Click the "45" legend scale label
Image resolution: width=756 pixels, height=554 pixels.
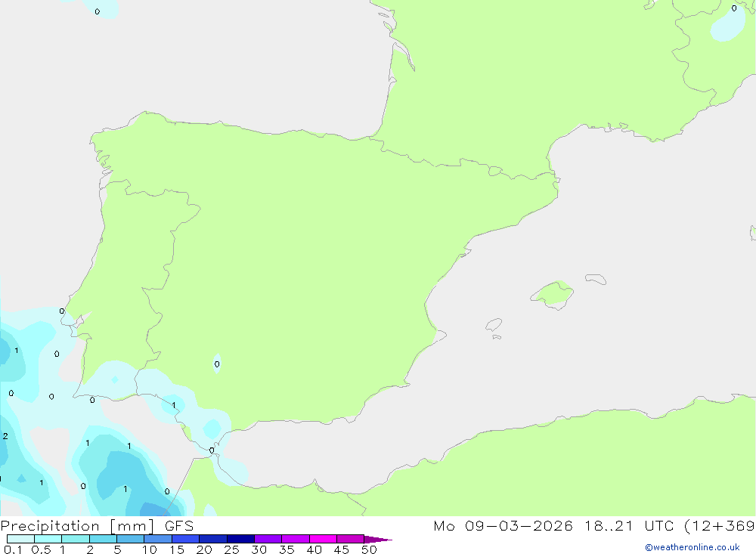[x=342, y=549]
